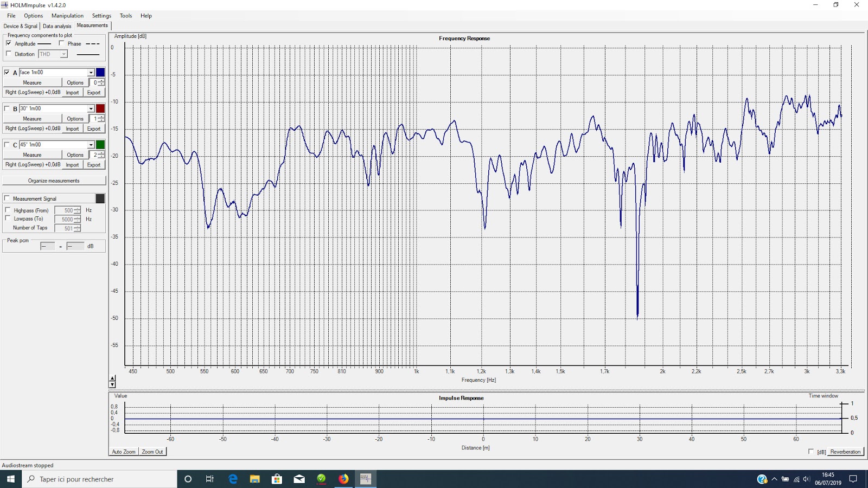
Task: Adjust slot C number stepper
Action: (x=101, y=155)
